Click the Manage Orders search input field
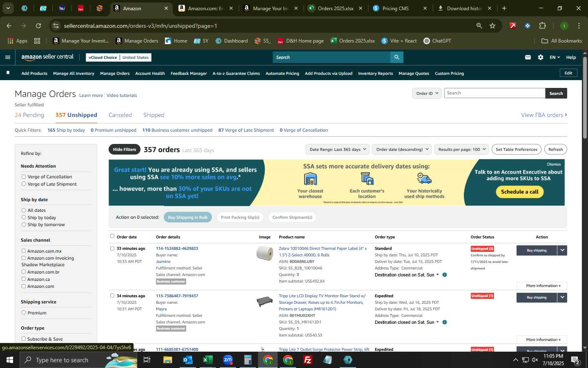Image resolution: width=588 pixels, height=368 pixels. (x=494, y=93)
